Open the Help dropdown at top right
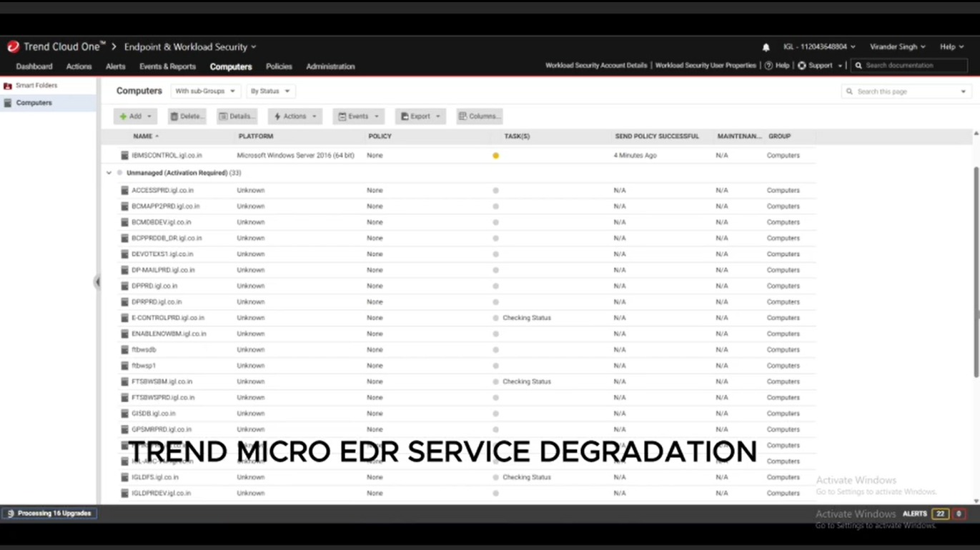The height and width of the screenshot is (550, 980). click(x=951, y=47)
